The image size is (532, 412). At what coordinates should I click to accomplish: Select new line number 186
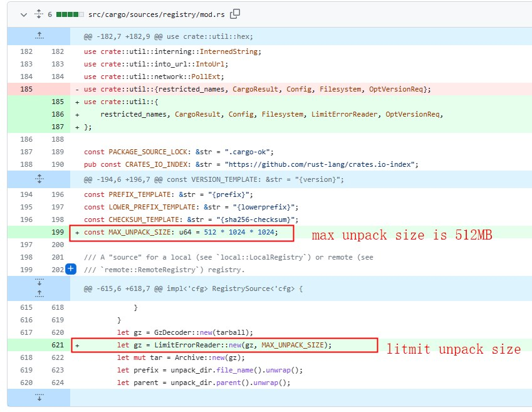58,114
